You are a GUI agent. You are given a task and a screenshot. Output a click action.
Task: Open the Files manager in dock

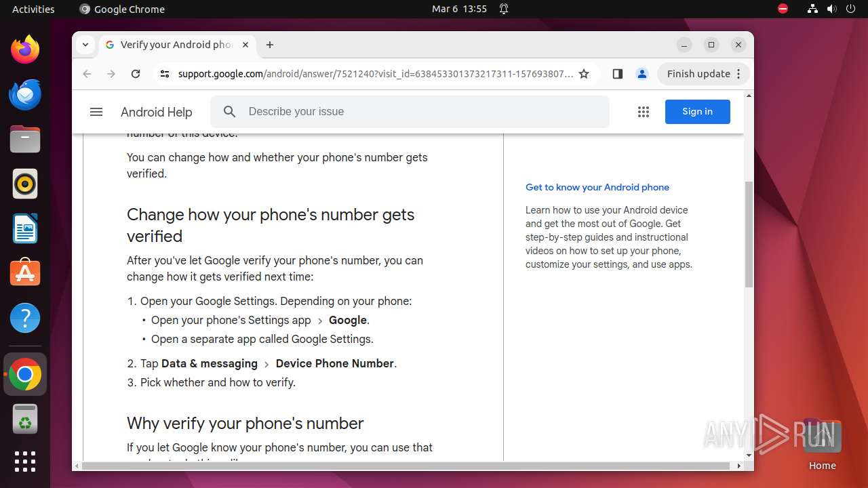(25, 139)
